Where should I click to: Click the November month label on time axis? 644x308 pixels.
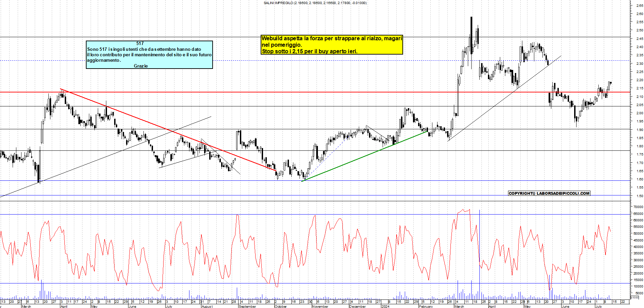320,306
